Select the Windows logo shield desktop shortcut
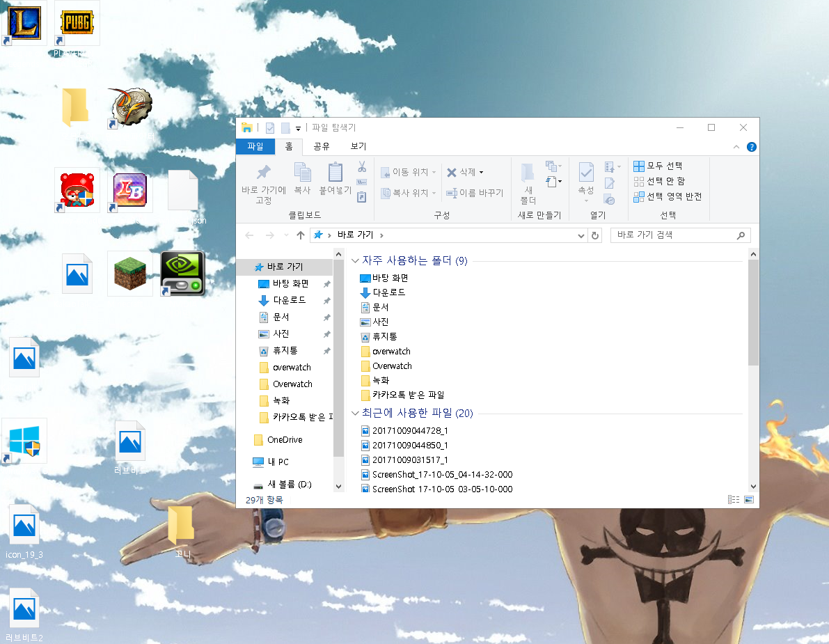The image size is (829, 644). point(24,441)
